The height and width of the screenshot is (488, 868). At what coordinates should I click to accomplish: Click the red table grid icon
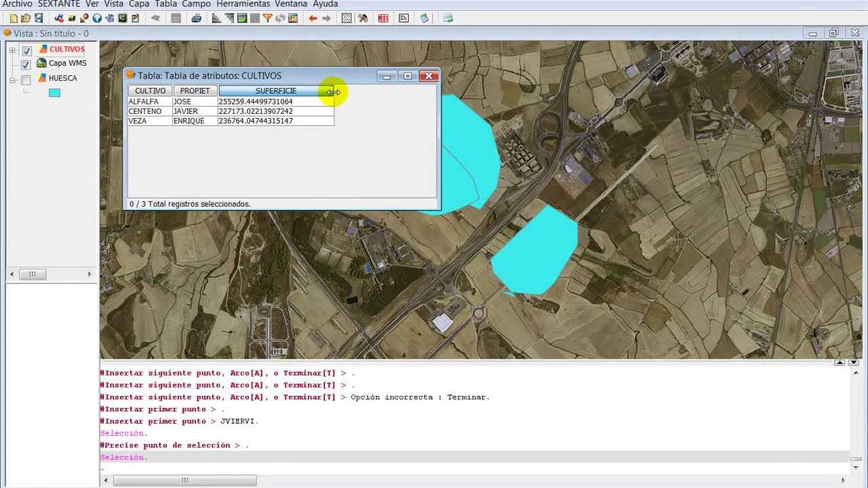coord(383,18)
